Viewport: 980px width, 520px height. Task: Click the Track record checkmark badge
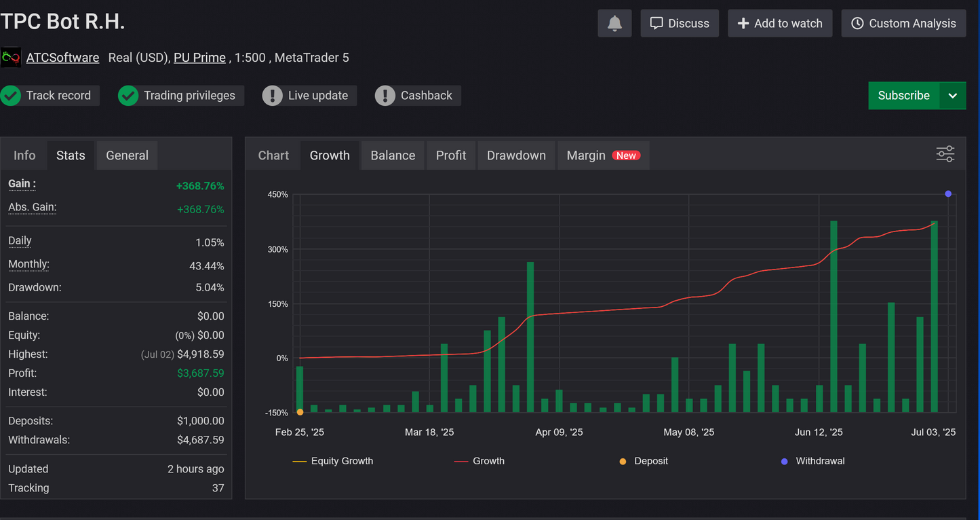(11, 95)
